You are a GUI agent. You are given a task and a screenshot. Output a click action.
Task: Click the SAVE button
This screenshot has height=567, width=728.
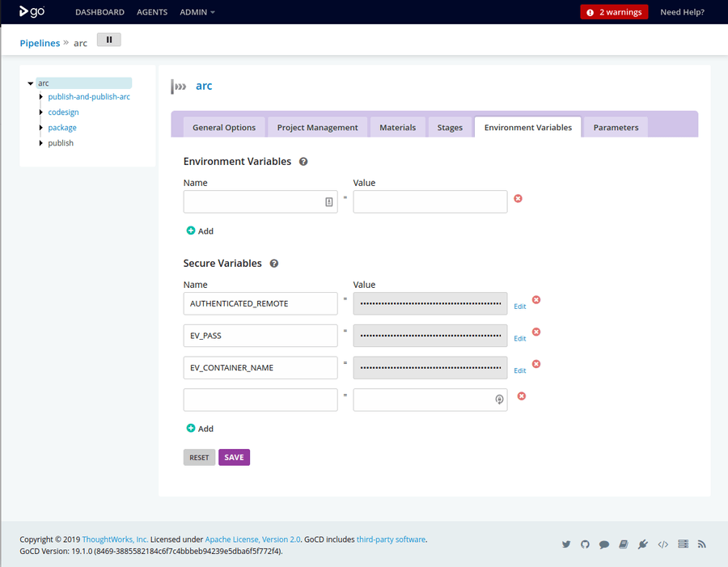point(234,457)
